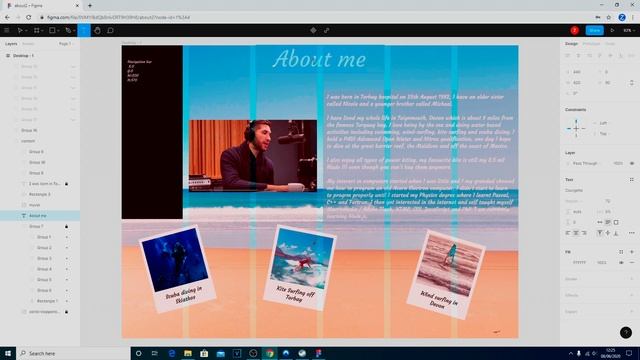The height and width of the screenshot is (360, 640).
Task: Toggle lock on 'I was born in To...' layer
Action: 67,184
